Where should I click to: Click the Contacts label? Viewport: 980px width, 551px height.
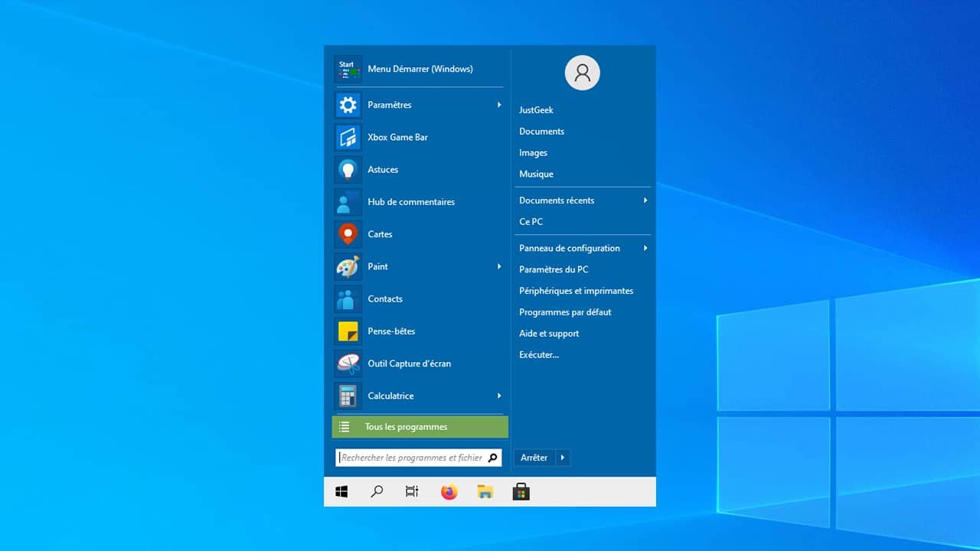click(x=385, y=298)
